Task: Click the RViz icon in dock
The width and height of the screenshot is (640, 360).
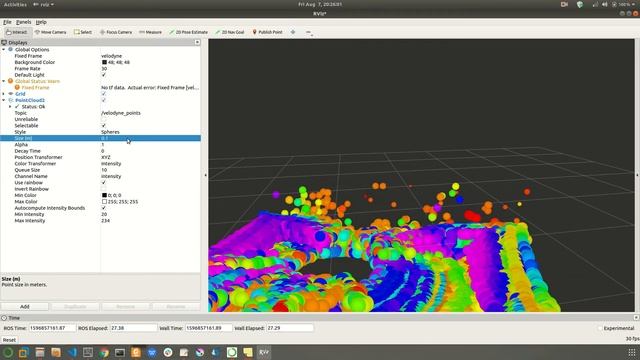Action: pyautogui.click(x=264, y=352)
